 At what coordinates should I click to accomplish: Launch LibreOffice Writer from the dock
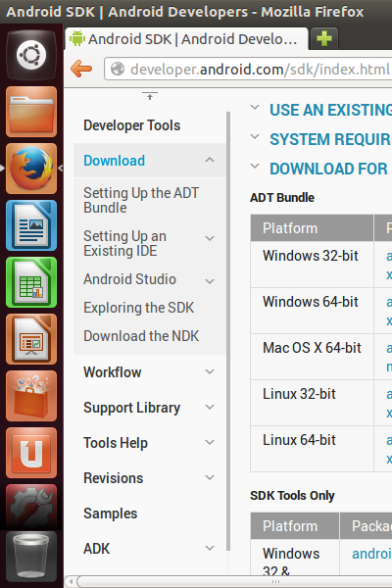[31, 225]
